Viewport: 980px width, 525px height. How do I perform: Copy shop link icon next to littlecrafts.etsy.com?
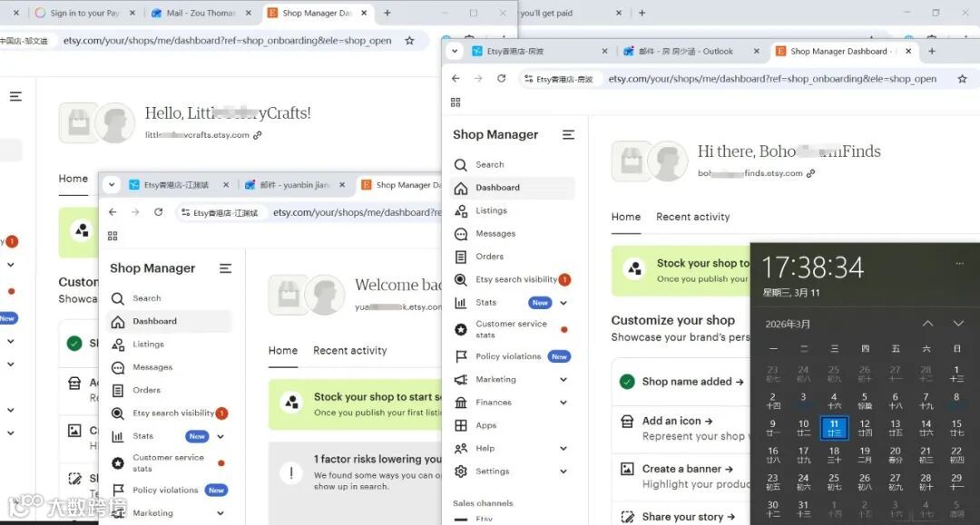(258, 135)
